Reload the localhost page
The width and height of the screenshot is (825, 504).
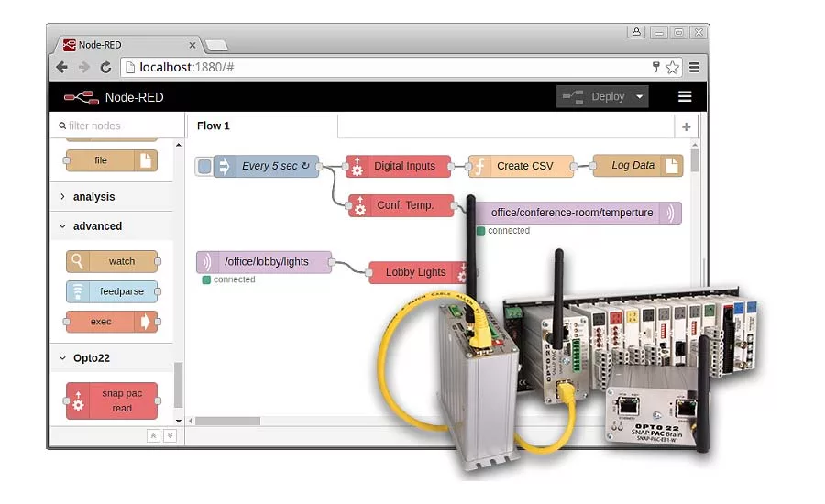click(105, 67)
